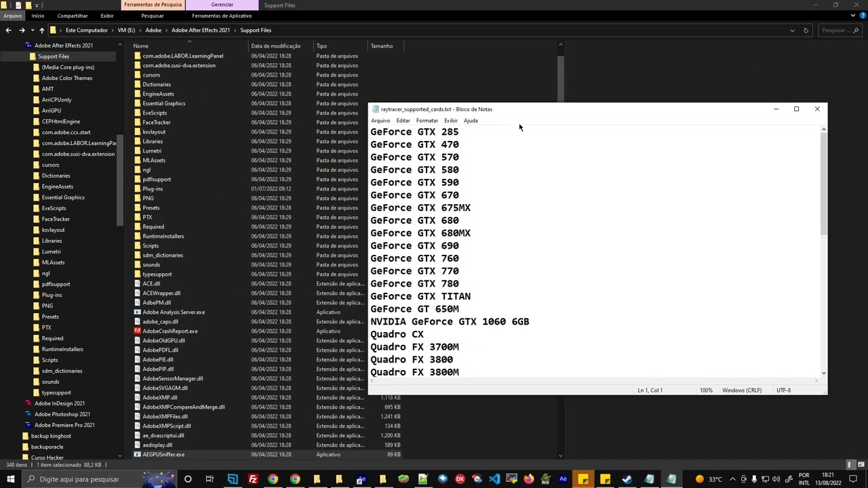
Task: Open Firefox from the taskbar
Action: (528, 479)
